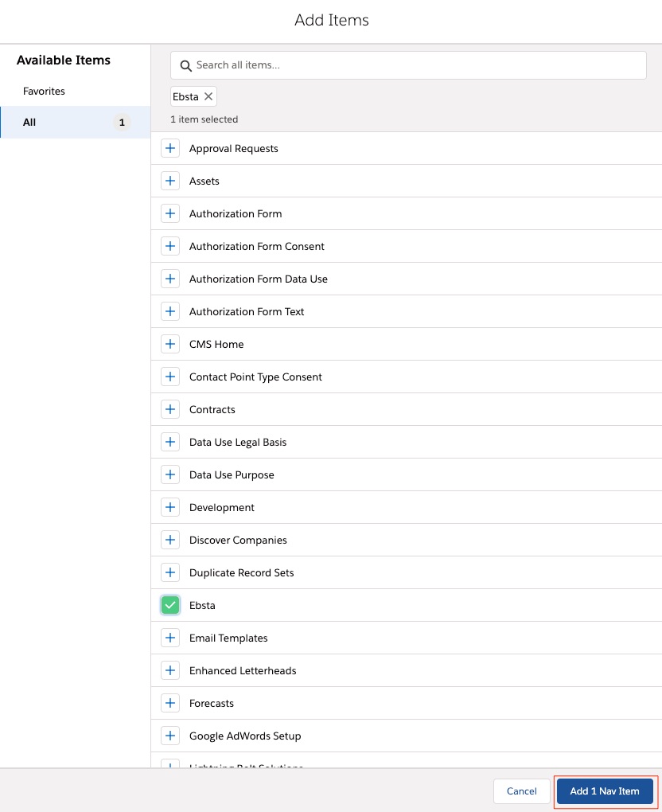Add Data Use Purpose via plus icon
Viewport: 662px width, 812px height.
[170, 475]
